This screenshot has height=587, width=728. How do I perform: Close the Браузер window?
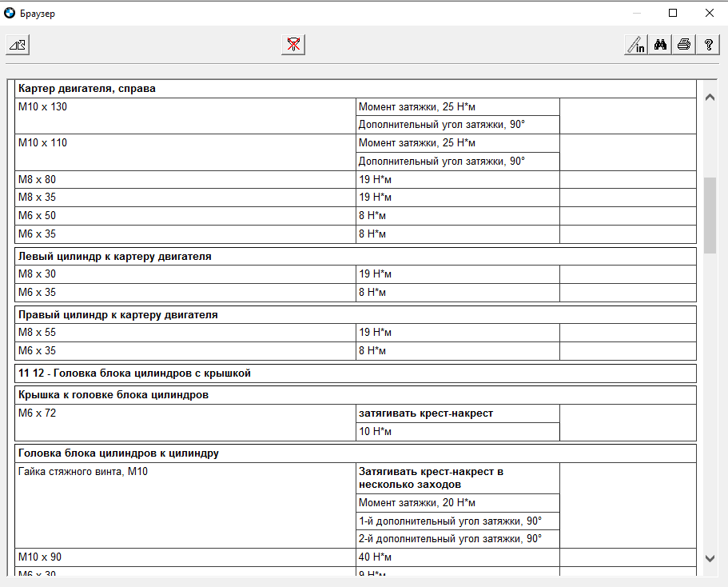pyautogui.click(x=709, y=13)
